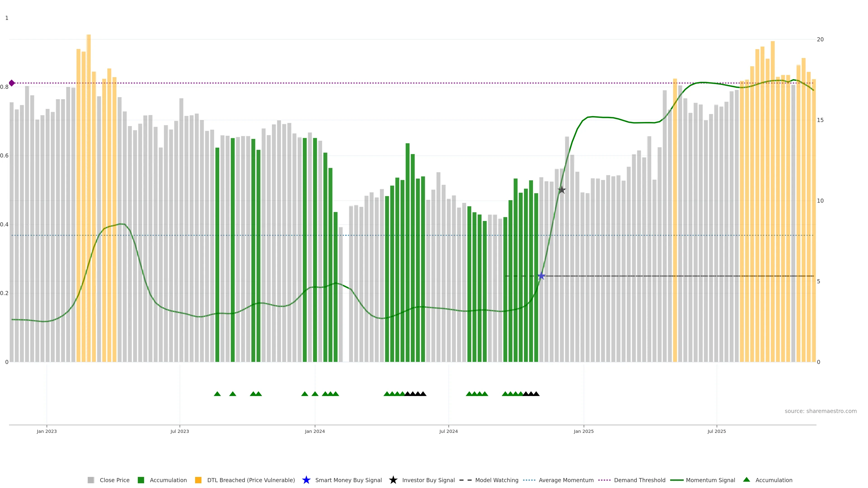Click the orange DTL Breached legend swatch
868x488 pixels.
point(198,480)
